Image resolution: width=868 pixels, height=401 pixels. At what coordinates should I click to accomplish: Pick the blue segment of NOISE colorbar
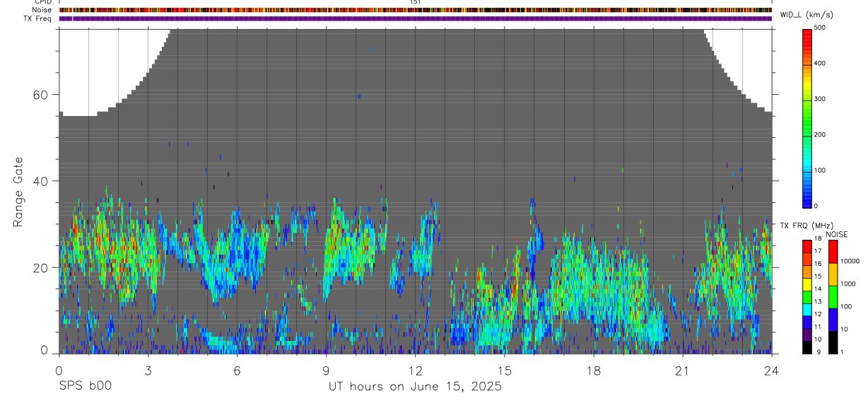point(833,319)
